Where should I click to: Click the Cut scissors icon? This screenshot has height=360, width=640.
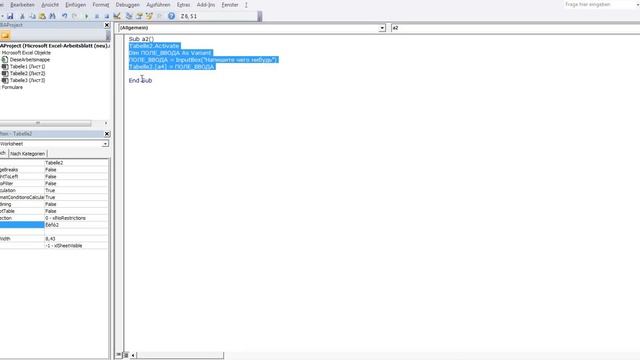click(x=22, y=16)
